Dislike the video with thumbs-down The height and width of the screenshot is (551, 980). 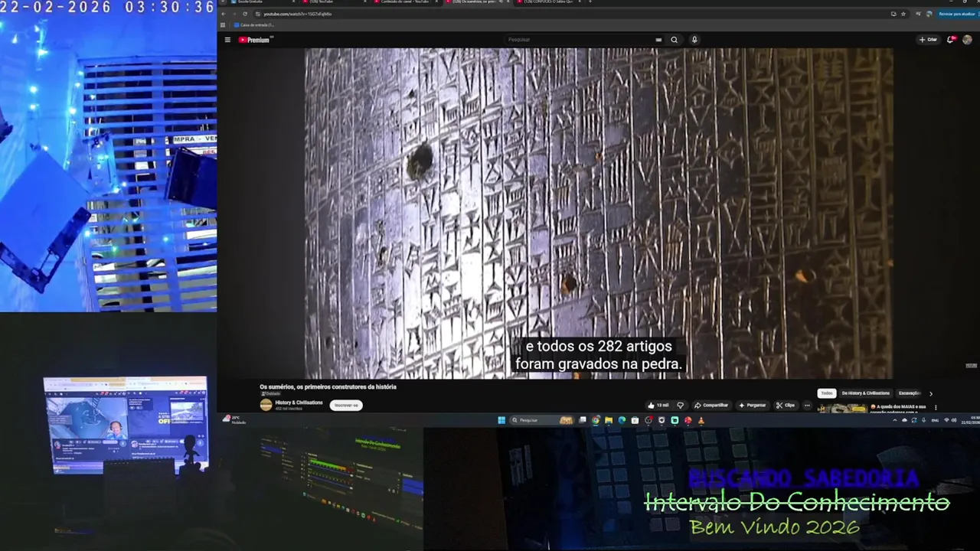(x=680, y=406)
